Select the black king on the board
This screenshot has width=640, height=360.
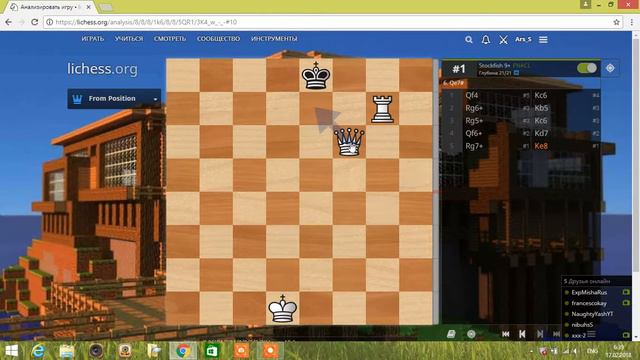click(316, 75)
